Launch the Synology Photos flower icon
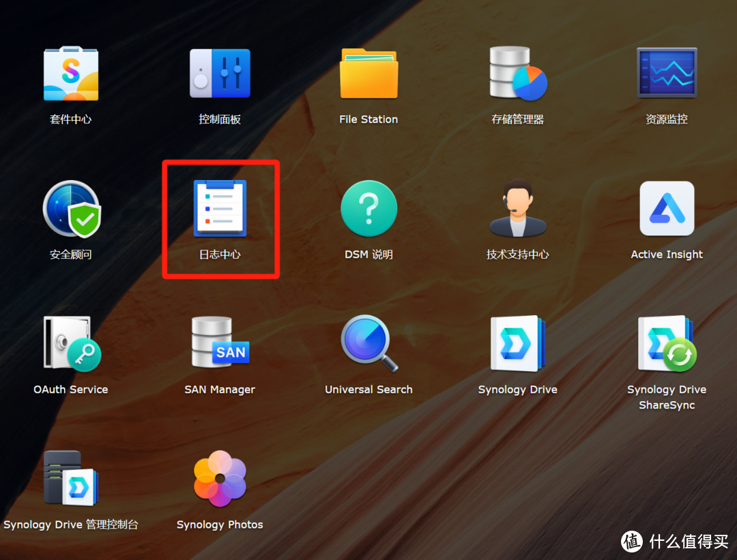This screenshot has width=737, height=560. click(220, 478)
